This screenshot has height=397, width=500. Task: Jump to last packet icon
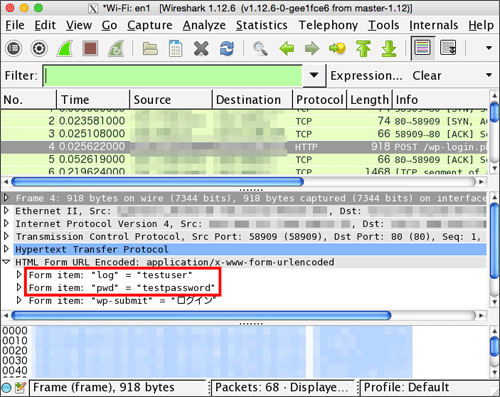[389, 49]
